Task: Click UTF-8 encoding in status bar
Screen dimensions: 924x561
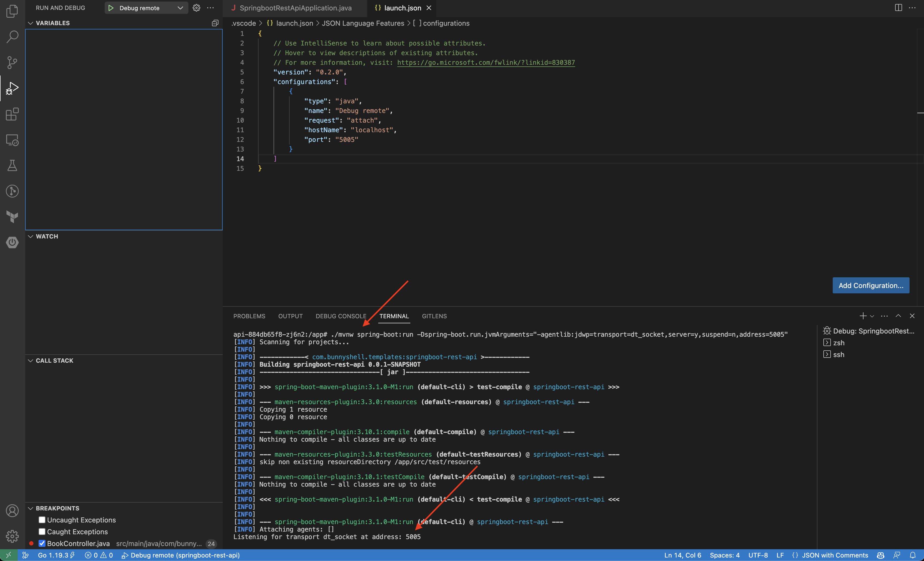Action: point(758,555)
